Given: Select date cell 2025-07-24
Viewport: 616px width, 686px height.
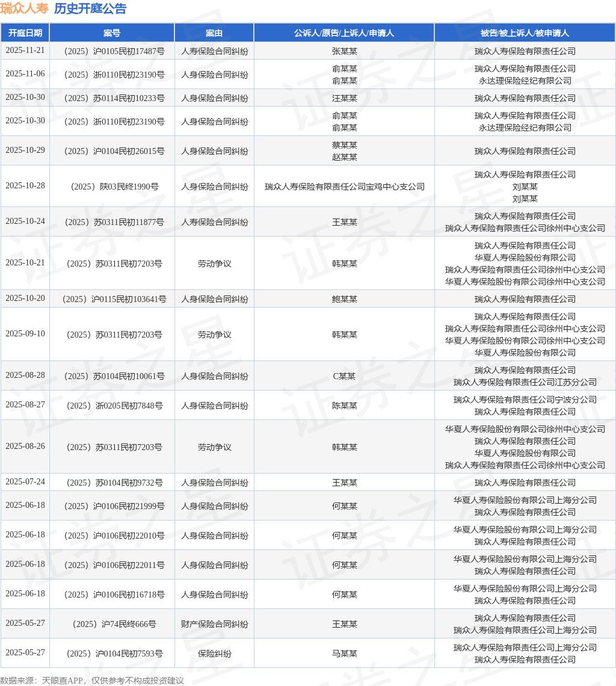Looking at the screenshot, I should (25, 481).
